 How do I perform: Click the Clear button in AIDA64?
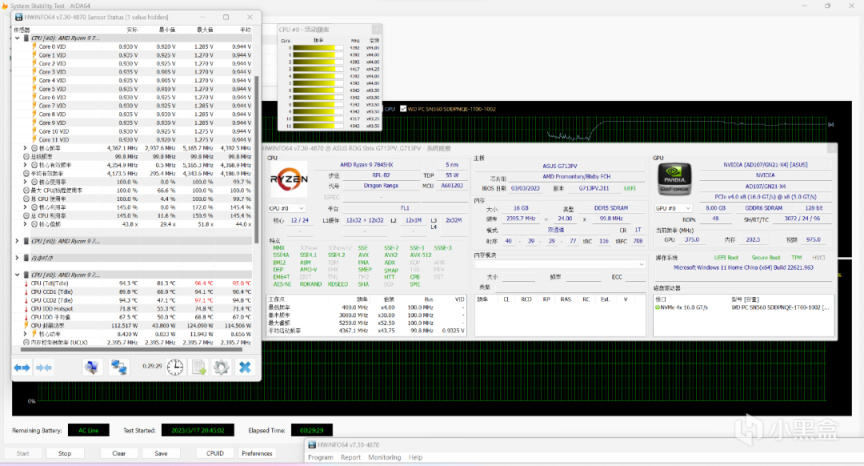[119, 453]
